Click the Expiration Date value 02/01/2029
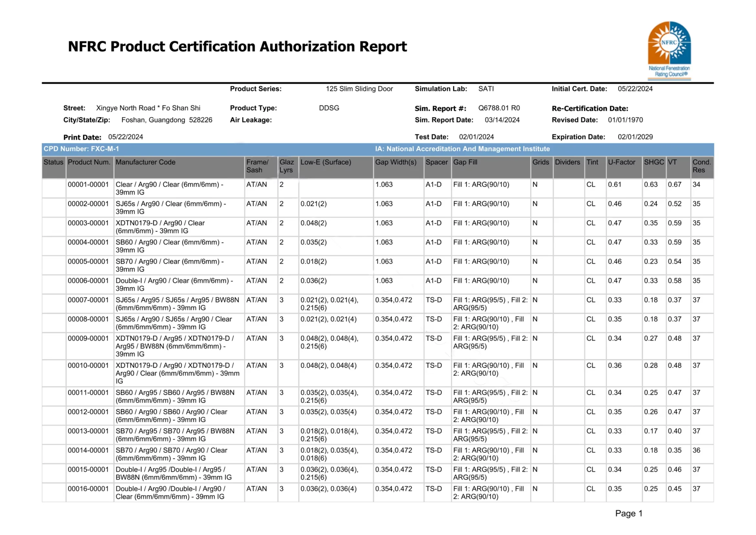Screen dimensions: 756x535 point(635,137)
